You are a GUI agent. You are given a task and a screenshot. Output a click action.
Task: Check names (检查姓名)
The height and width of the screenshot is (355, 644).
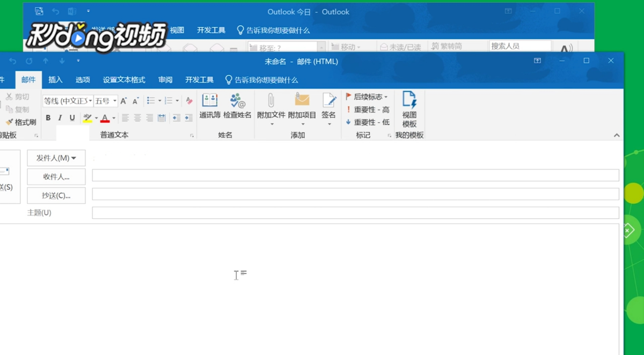(x=237, y=106)
